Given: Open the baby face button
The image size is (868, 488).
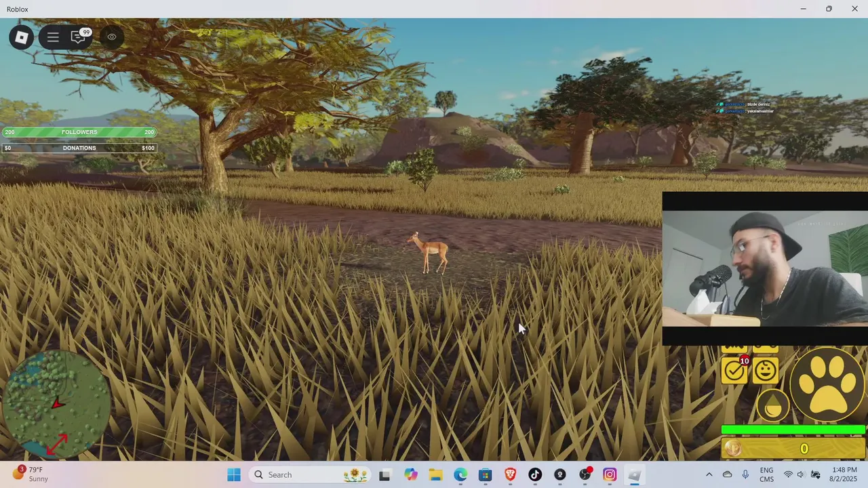Looking at the screenshot, I should coord(765,370).
